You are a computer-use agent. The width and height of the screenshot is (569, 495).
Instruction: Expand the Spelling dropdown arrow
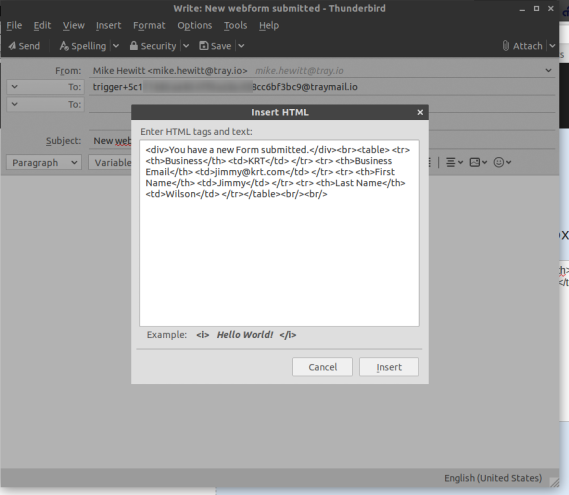click(x=116, y=46)
